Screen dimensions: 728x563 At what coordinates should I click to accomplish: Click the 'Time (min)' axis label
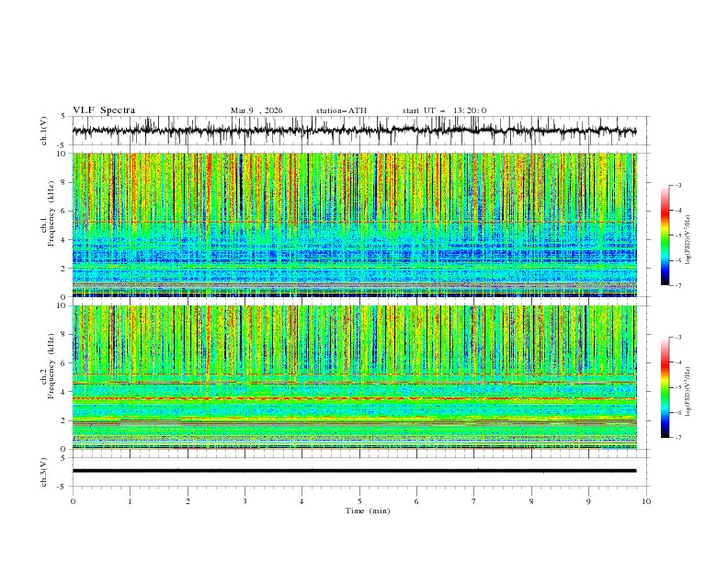tap(368, 511)
